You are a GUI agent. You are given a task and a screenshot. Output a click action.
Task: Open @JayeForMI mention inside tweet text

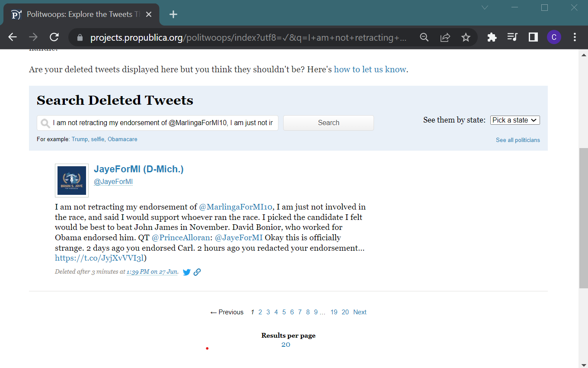coord(239,238)
